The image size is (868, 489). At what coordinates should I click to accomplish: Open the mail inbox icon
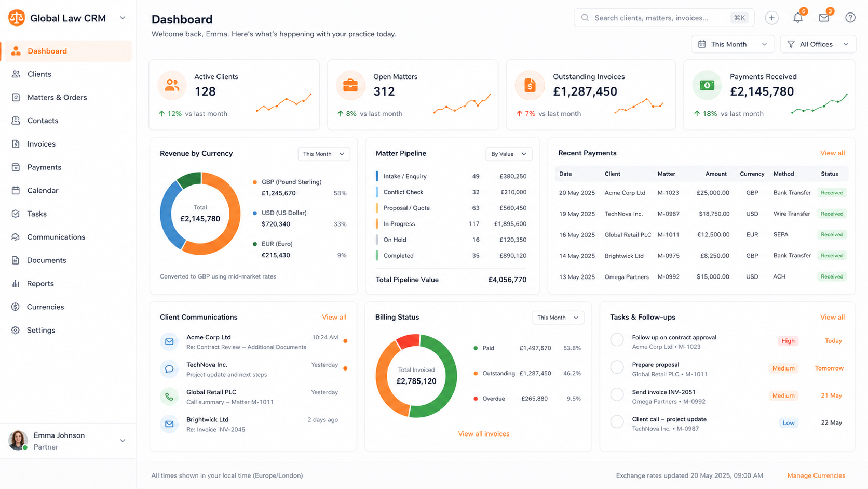[824, 18]
